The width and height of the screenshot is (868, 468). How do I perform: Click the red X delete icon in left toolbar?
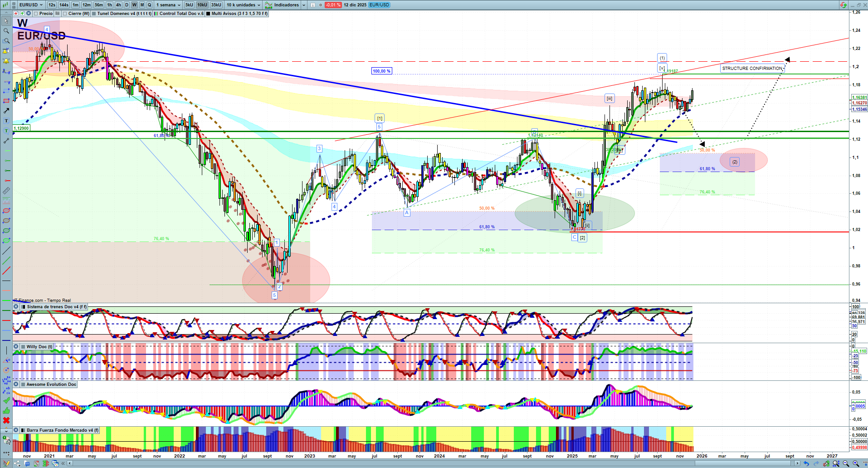6,420
